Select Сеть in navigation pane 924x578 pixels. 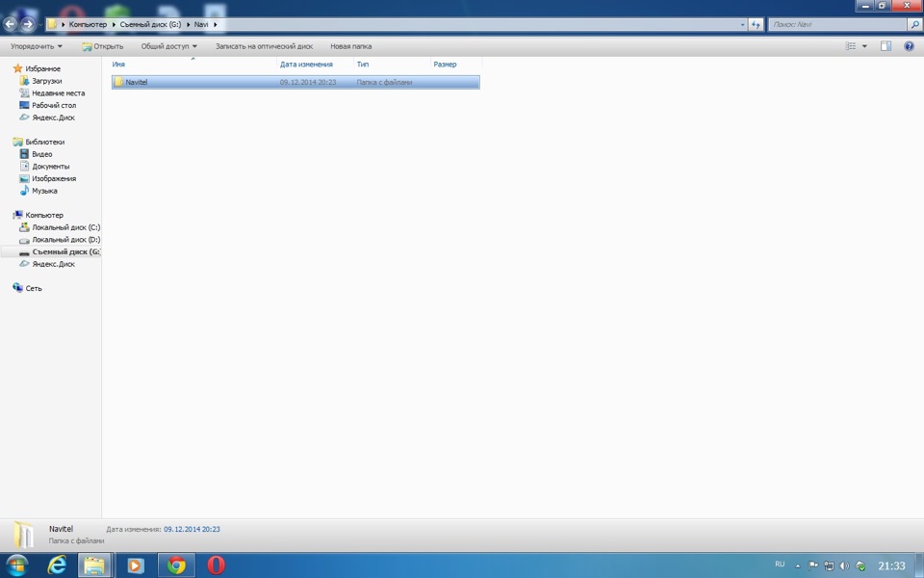point(34,288)
